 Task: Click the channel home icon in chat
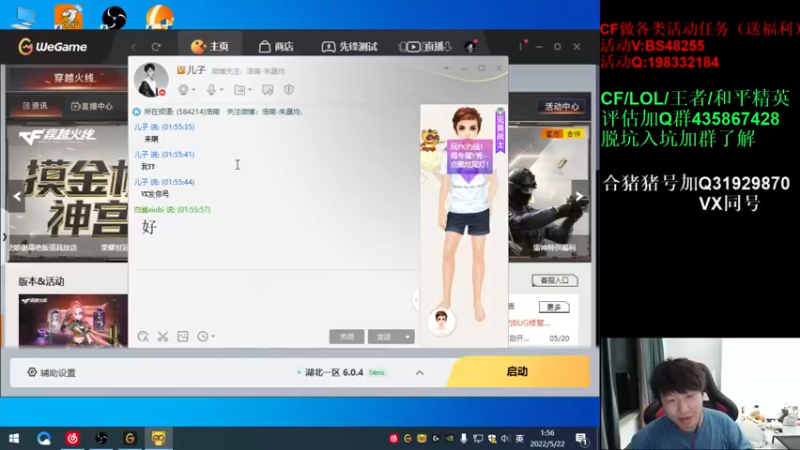tap(136, 112)
